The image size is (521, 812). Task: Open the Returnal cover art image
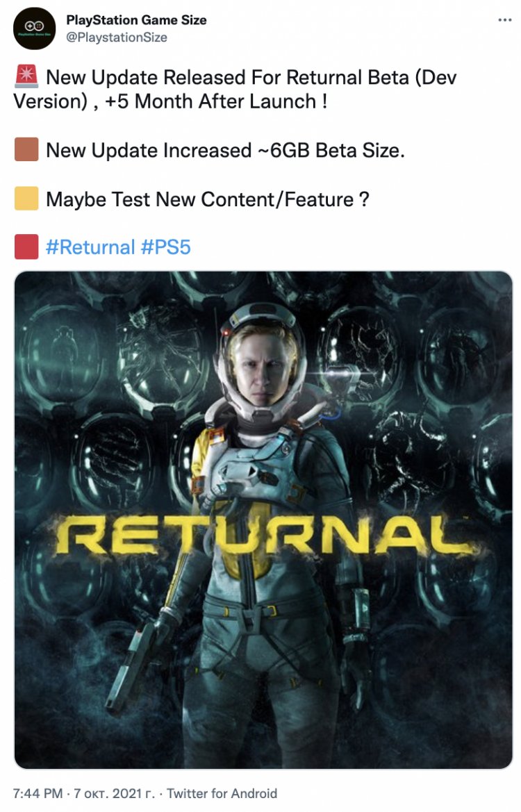[x=263, y=520]
